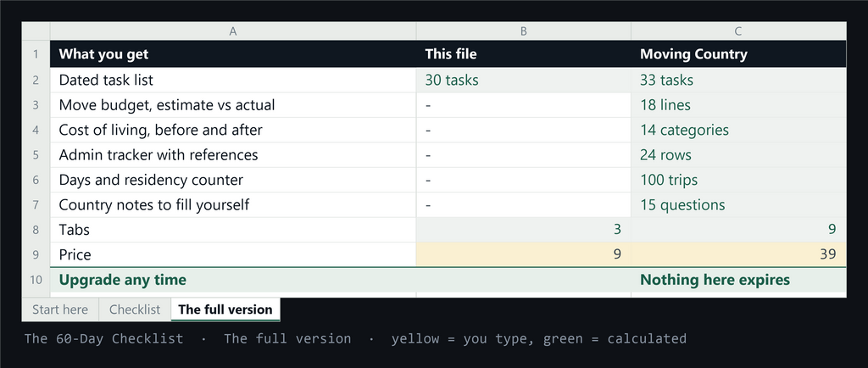The height and width of the screenshot is (368, 868).
Task: Click row 6 header number
Action: (x=36, y=180)
